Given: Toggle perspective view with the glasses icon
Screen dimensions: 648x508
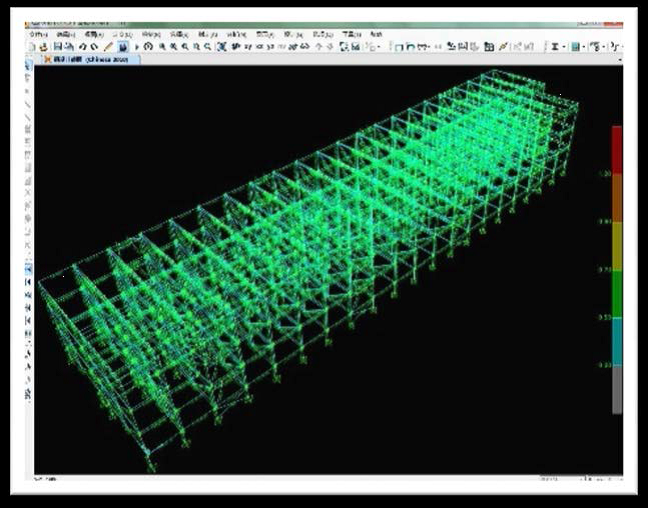Looking at the screenshot, I should (x=305, y=47).
